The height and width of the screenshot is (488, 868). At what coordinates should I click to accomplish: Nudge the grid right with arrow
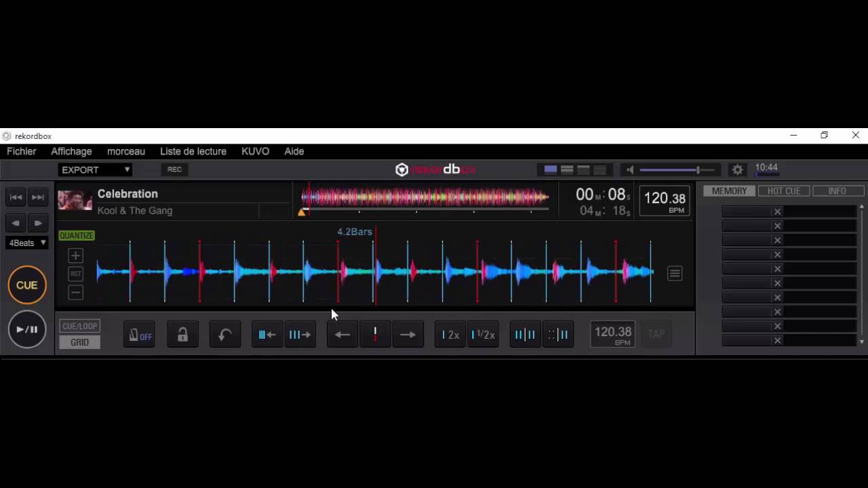coord(408,335)
